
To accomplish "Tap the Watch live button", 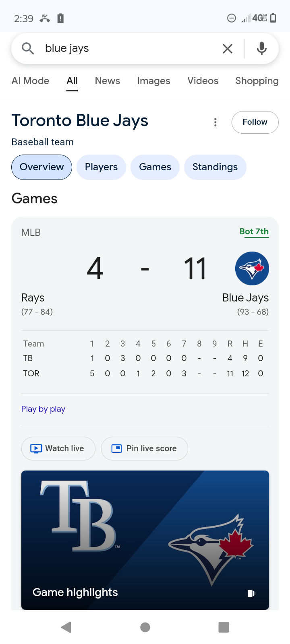I will (58, 448).
